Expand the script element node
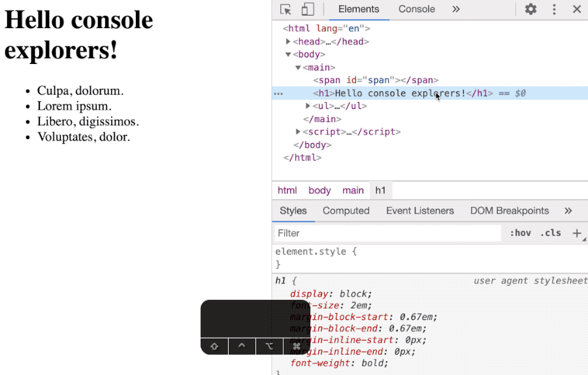The height and width of the screenshot is (375, 588). click(299, 132)
